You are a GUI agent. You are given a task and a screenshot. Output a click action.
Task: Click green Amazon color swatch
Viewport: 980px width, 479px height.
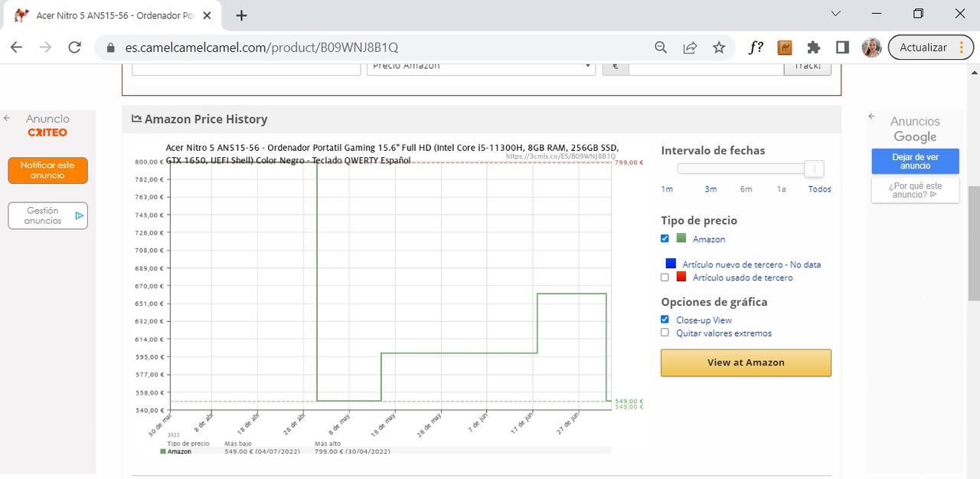[681, 238]
